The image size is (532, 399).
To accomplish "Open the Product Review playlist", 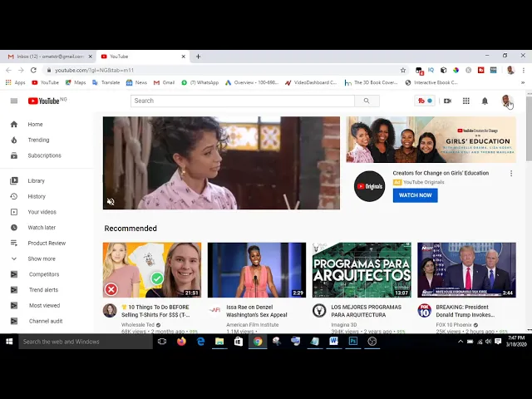I will pyautogui.click(x=47, y=244).
